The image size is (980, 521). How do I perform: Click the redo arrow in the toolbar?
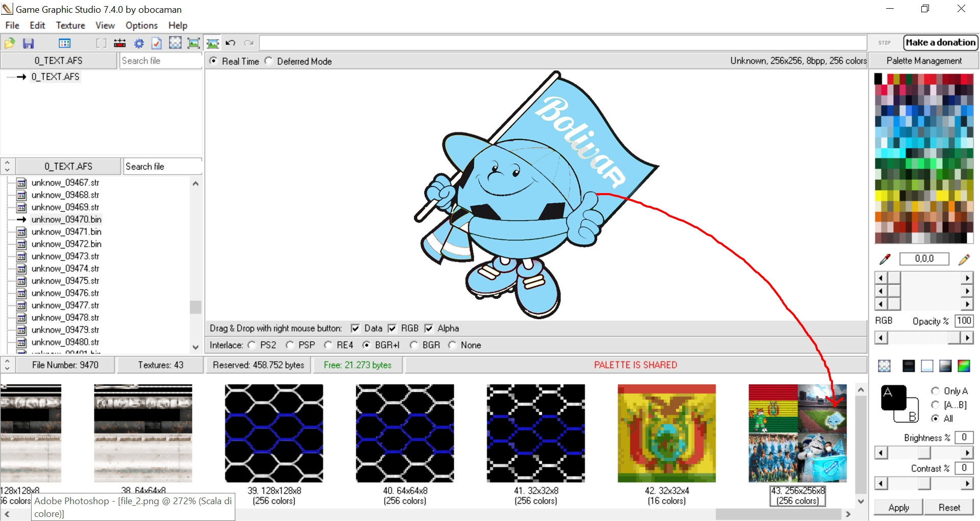coord(249,43)
